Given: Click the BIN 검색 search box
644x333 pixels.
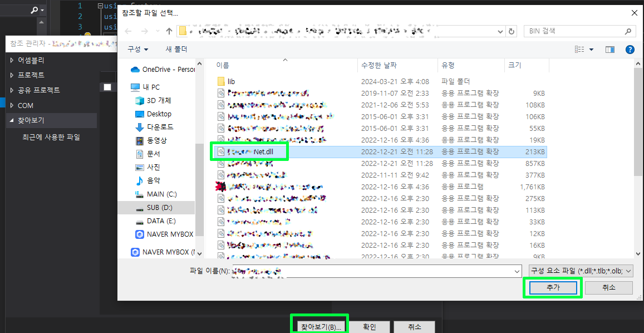Looking at the screenshot, I should click(579, 31).
